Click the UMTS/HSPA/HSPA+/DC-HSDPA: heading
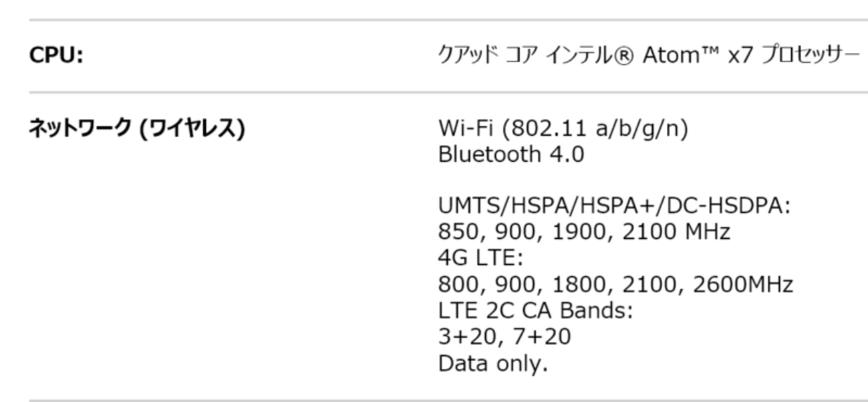The width and height of the screenshot is (868, 402). [x=614, y=207]
